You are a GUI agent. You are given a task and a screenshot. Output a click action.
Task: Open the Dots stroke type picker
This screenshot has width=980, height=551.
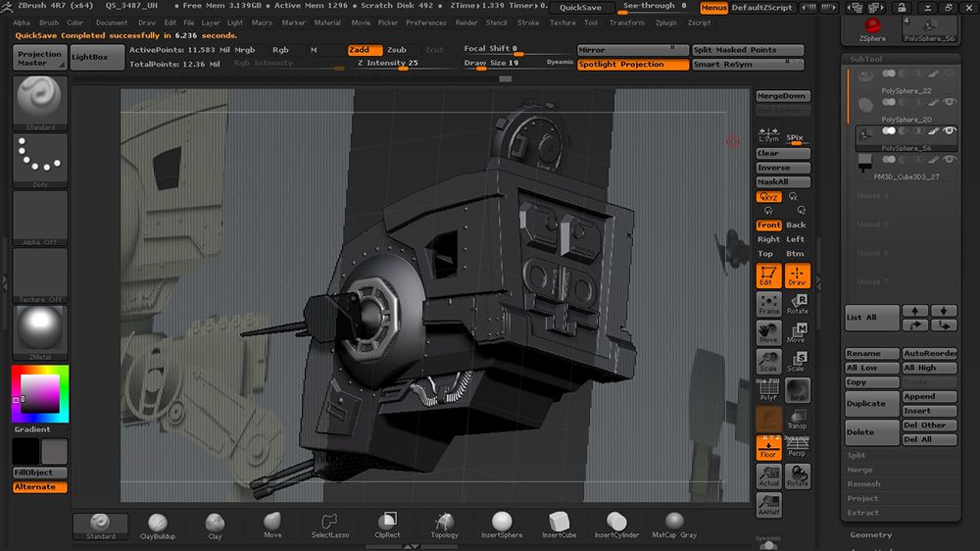(x=40, y=161)
